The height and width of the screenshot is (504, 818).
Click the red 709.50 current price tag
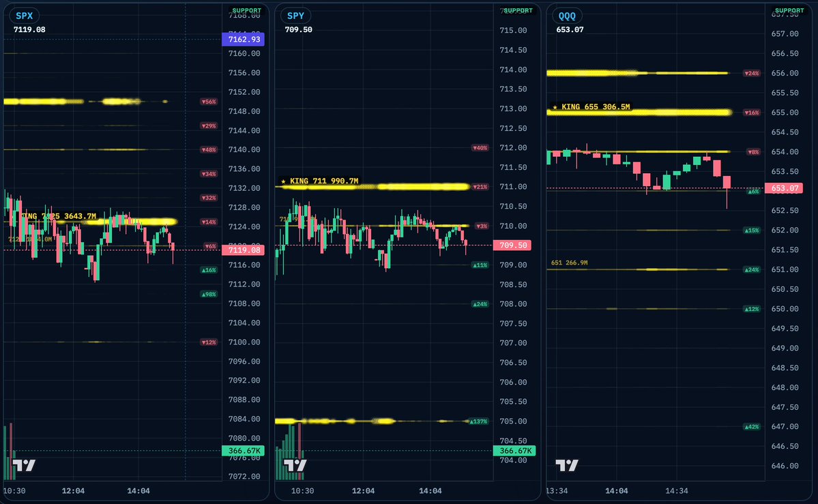pyautogui.click(x=512, y=245)
